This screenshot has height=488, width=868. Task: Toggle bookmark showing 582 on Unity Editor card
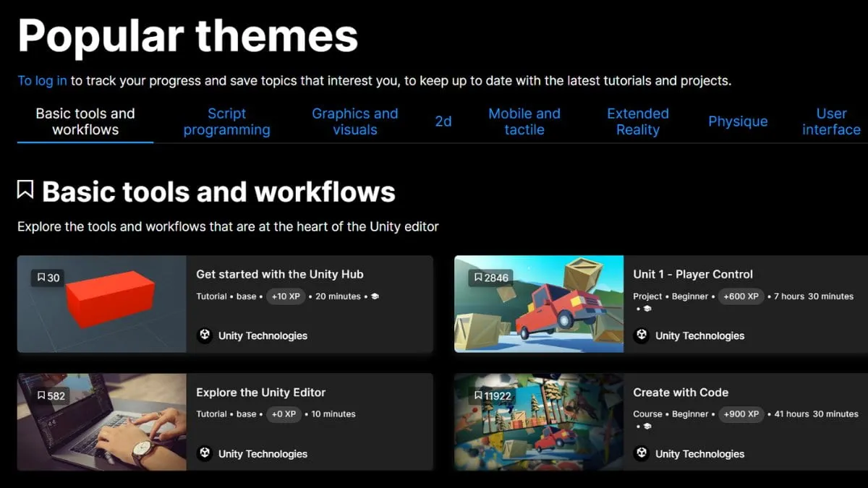[42, 395]
